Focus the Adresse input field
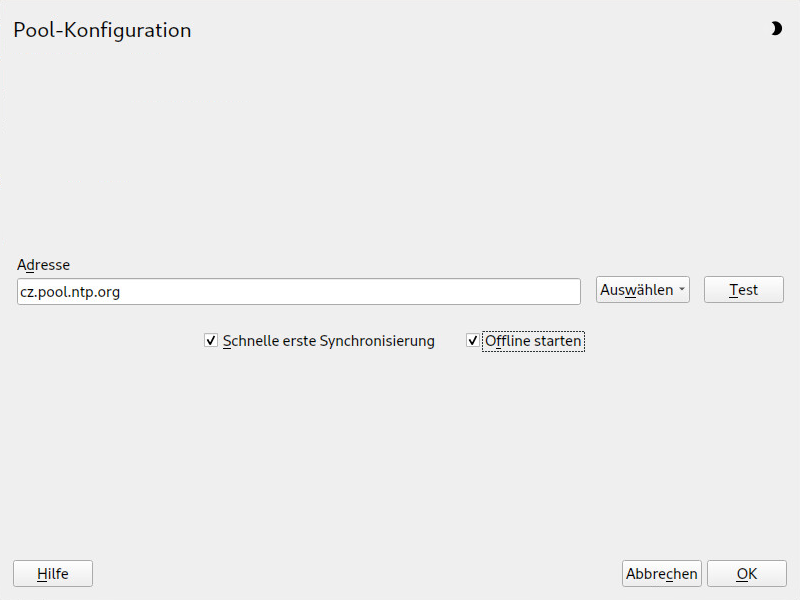800x600 pixels. pos(298,292)
